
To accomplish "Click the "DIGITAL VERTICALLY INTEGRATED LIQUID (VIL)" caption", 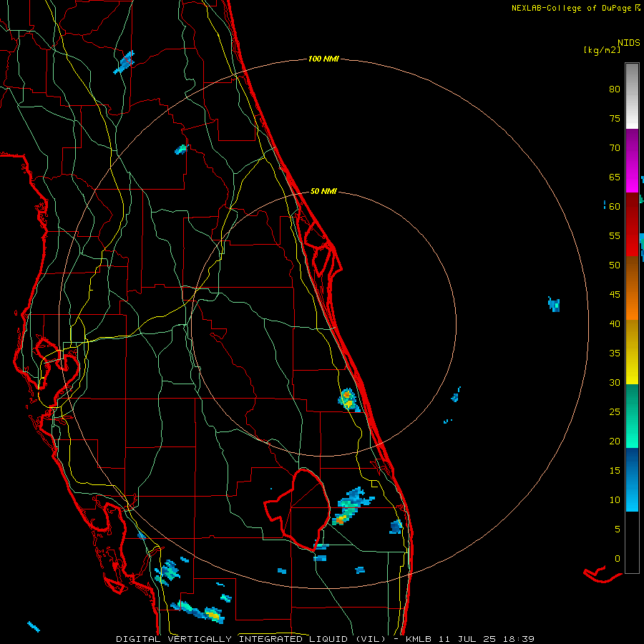I will coord(251,639).
